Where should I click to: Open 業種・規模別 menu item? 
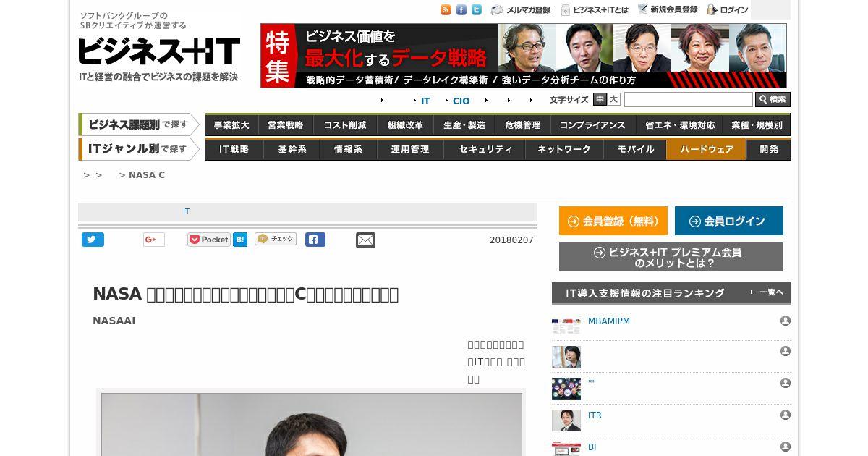(x=757, y=125)
